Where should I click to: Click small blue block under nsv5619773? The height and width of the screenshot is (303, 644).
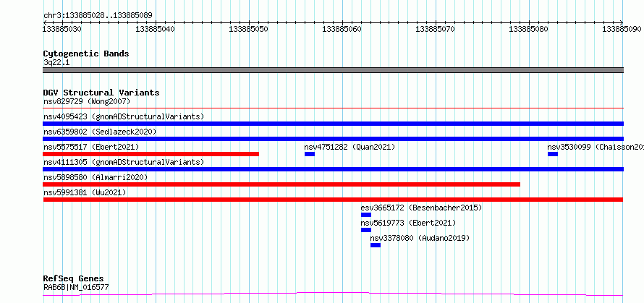[366, 230]
